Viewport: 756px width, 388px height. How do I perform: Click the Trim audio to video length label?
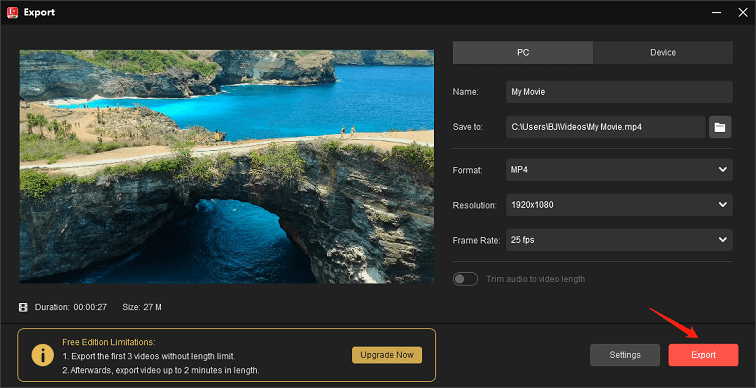click(x=536, y=279)
